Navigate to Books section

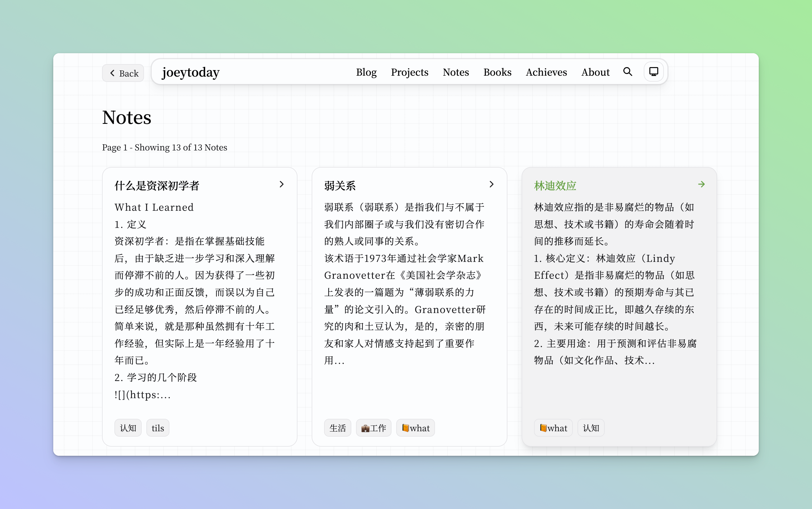tap(497, 72)
